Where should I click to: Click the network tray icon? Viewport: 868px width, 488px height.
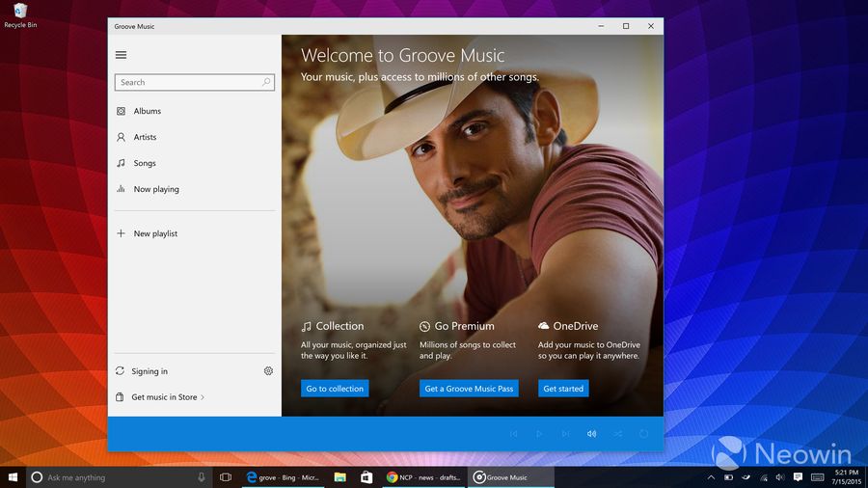point(764,477)
